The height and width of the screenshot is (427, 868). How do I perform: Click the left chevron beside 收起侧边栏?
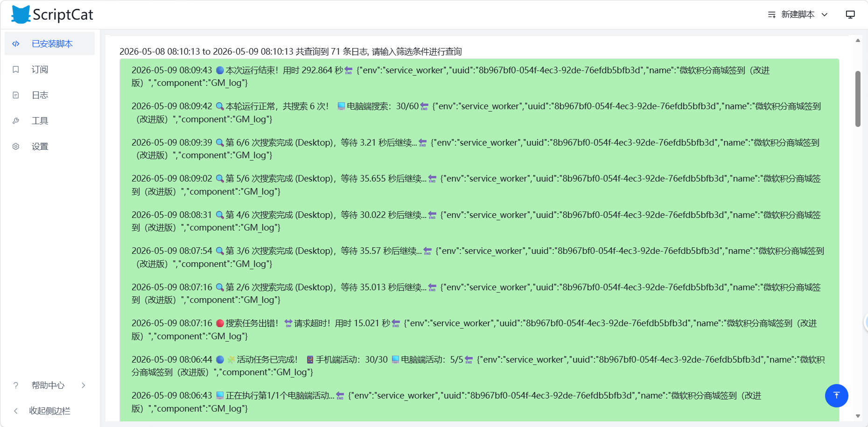click(16, 411)
